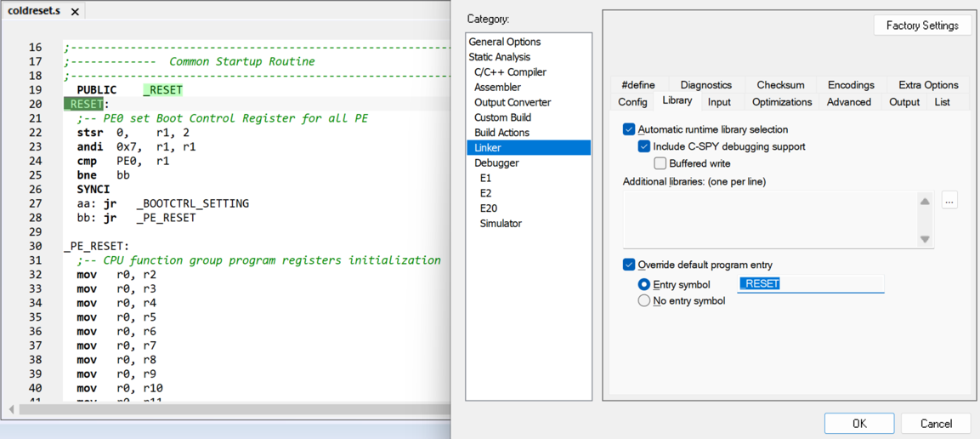
Task: Confirm the options with OK
Action: pyautogui.click(x=858, y=424)
